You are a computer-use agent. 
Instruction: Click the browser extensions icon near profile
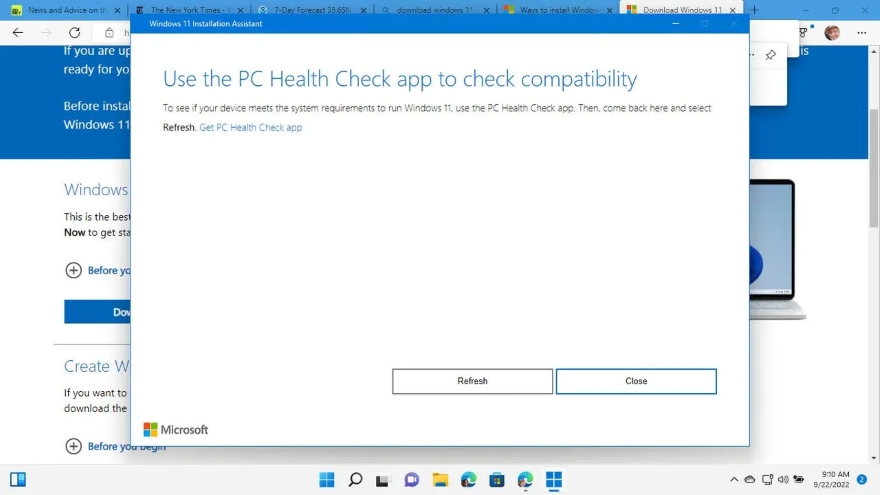coord(804,33)
